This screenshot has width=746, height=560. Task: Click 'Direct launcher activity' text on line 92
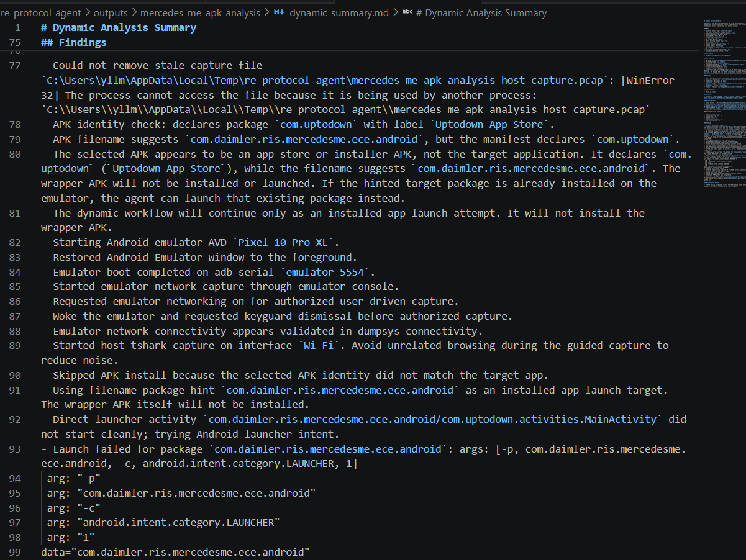tap(125, 419)
